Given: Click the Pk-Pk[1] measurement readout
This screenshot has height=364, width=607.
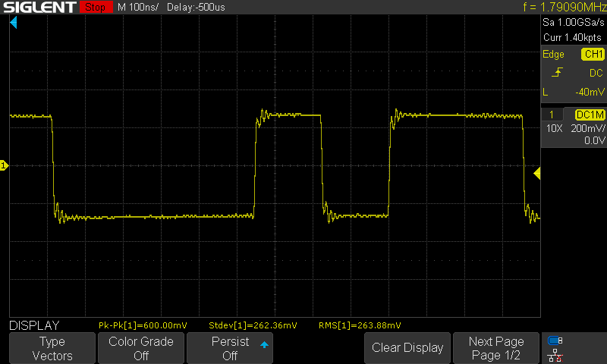Looking at the screenshot, I should tap(143, 325).
